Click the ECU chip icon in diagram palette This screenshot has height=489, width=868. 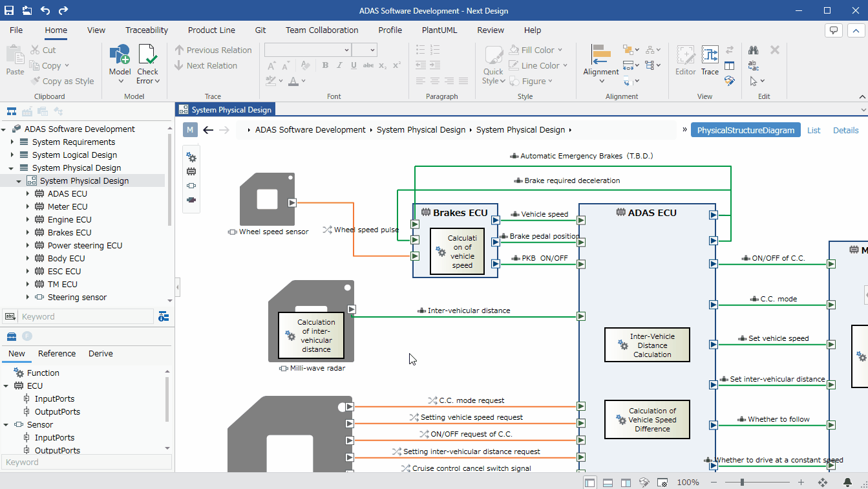tap(191, 171)
